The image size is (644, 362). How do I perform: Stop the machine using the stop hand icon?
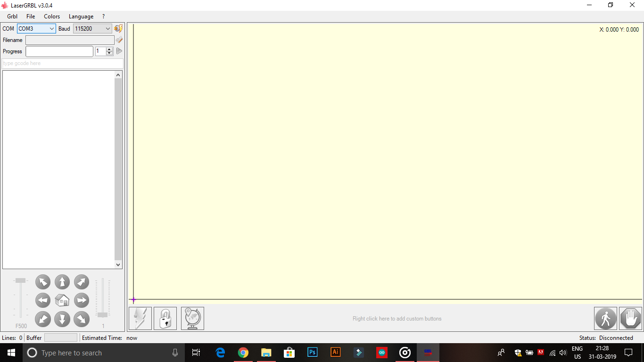(631, 318)
